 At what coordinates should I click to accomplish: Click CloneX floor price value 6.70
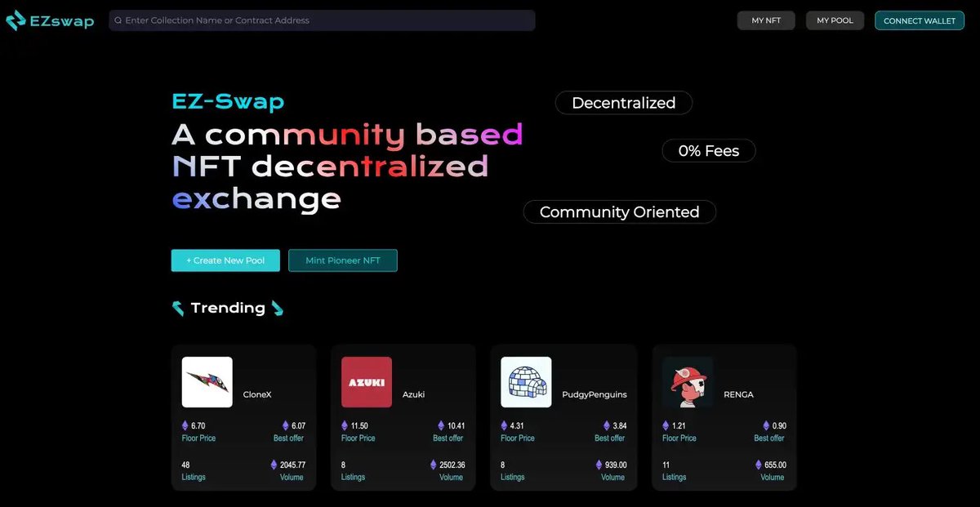click(x=198, y=426)
